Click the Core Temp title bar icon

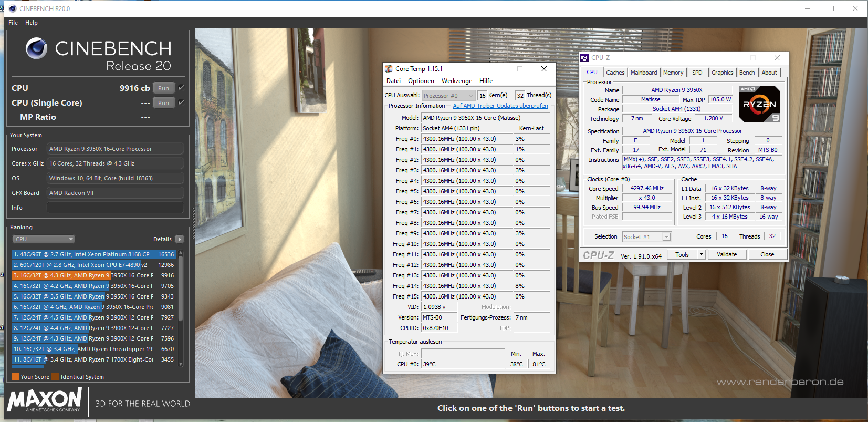(389, 69)
